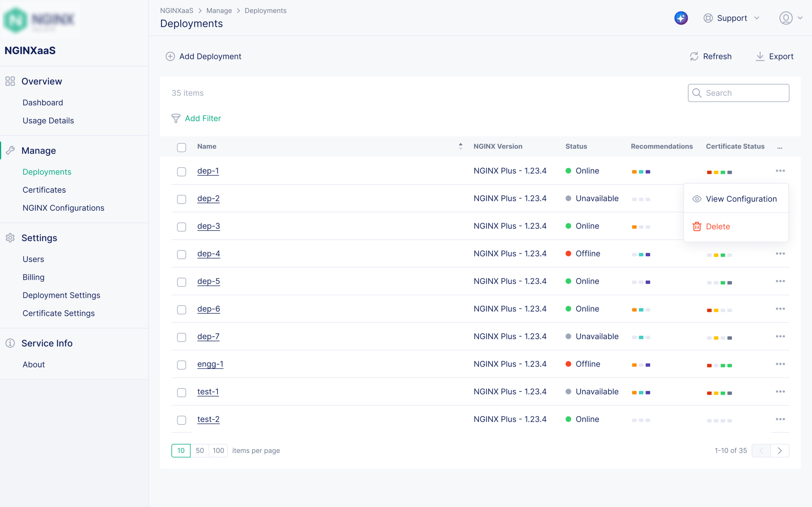Select the Settings gear icon
The width and height of the screenshot is (812, 507).
[x=10, y=238]
